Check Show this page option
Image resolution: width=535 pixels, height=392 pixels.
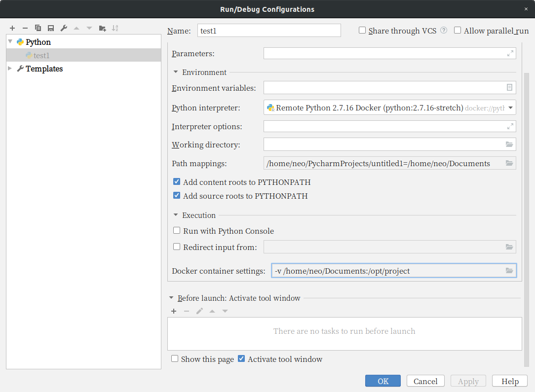coord(174,358)
